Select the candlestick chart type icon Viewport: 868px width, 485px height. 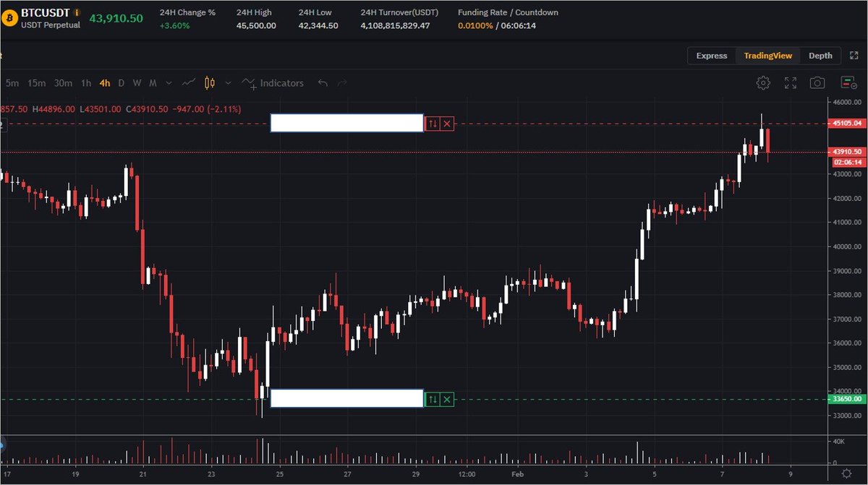tap(210, 83)
